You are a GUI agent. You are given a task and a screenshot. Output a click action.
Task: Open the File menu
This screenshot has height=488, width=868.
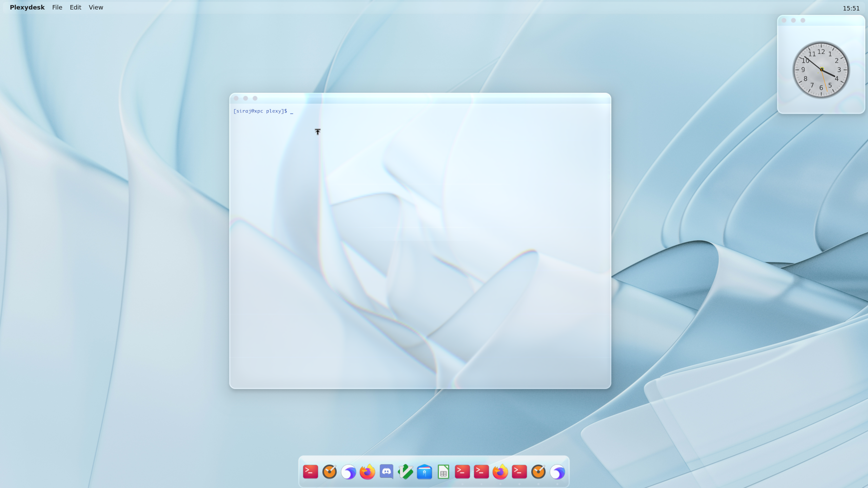pos(57,7)
